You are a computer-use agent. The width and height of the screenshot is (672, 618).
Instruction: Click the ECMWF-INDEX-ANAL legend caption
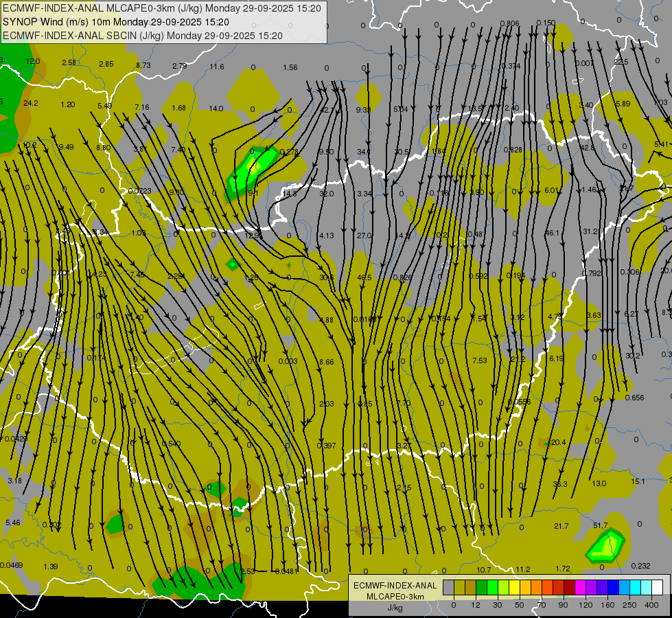[x=395, y=585]
